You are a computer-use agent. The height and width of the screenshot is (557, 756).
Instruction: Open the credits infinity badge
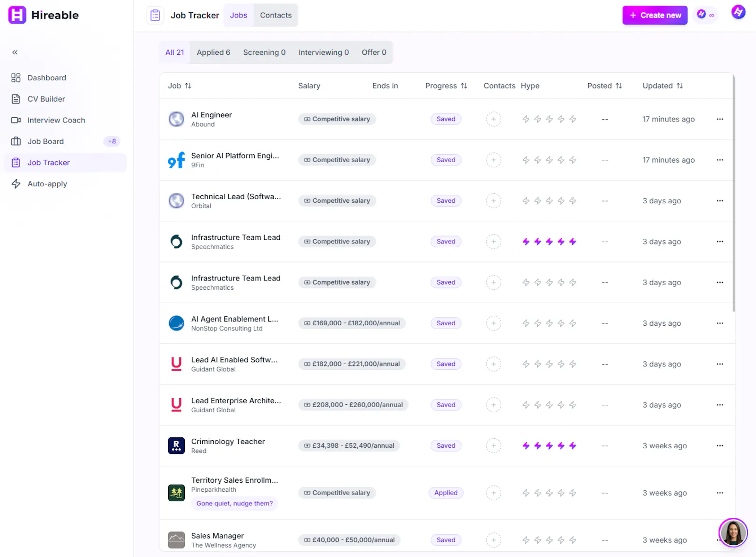click(706, 15)
